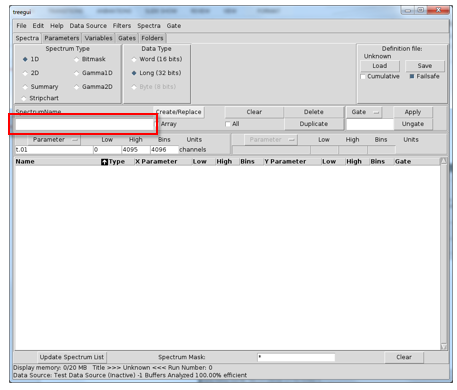Switch to the Gates tab
This screenshot has height=390, width=457.
click(127, 38)
